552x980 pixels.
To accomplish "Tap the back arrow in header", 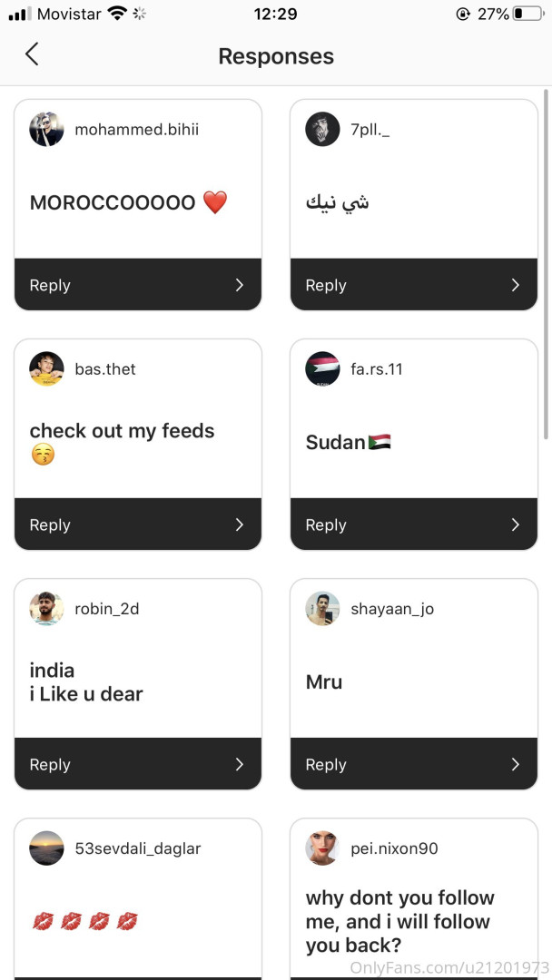I will 32,54.
